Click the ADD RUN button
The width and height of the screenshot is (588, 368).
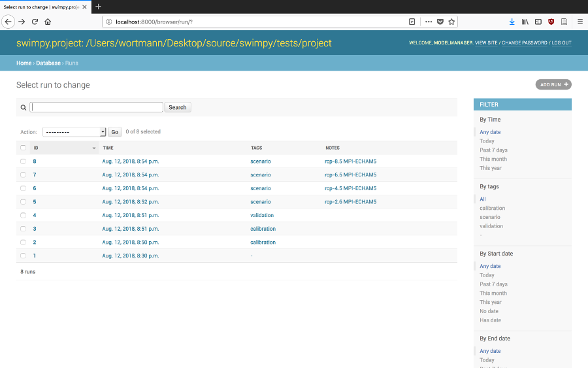click(x=553, y=84)
